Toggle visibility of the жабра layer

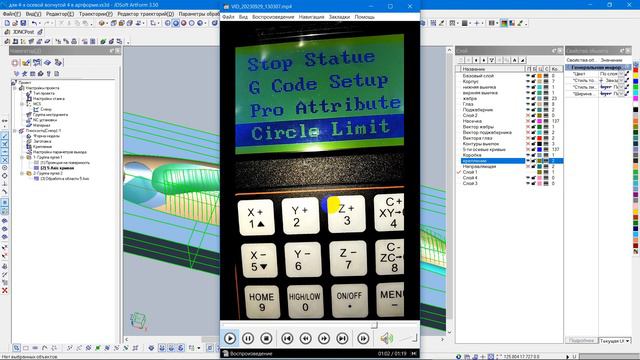pos(528,98)
